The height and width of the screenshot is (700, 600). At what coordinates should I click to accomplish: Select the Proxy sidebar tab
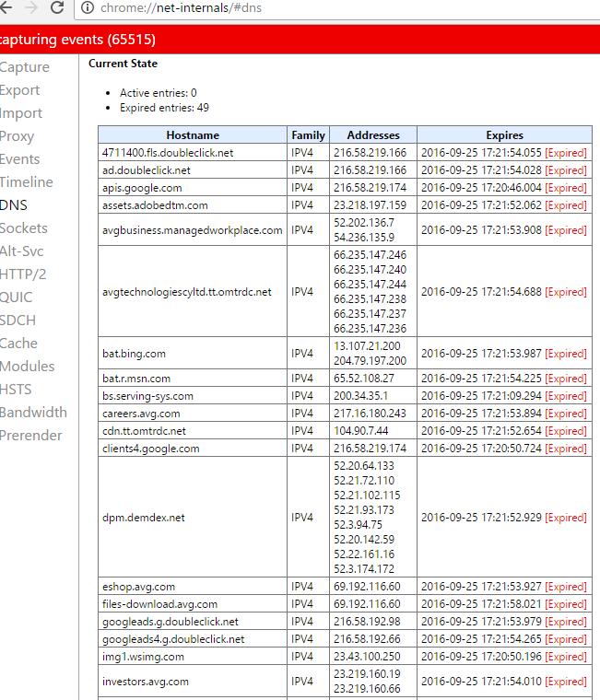18,136
